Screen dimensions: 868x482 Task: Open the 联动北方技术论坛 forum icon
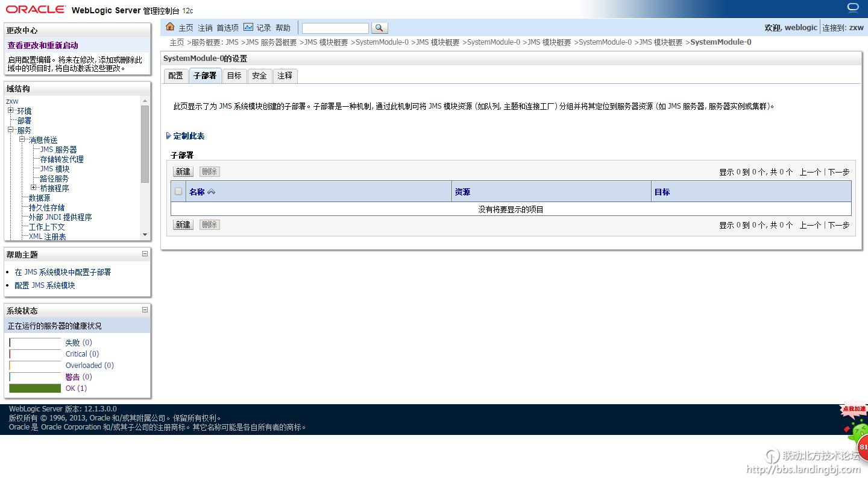click(772, 457)
